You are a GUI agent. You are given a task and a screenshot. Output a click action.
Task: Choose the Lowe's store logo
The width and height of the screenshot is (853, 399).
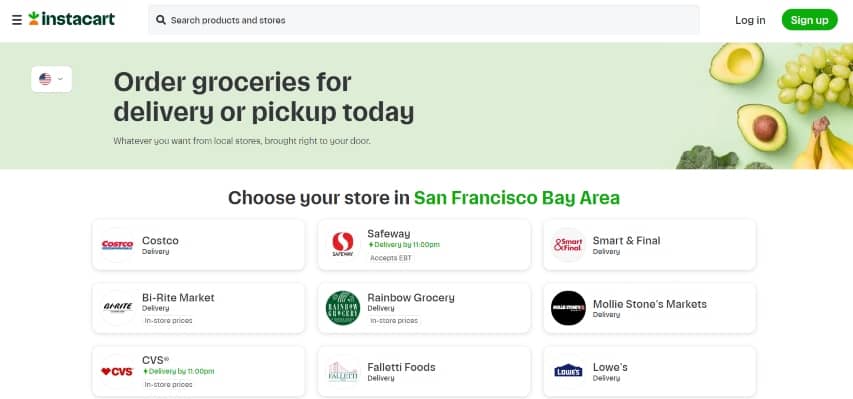568,371
